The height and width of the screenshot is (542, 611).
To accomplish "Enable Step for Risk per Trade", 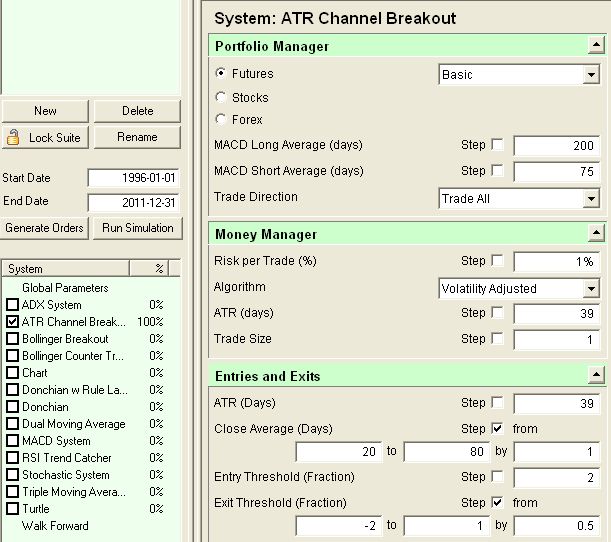I will click(x=497, y=260).
